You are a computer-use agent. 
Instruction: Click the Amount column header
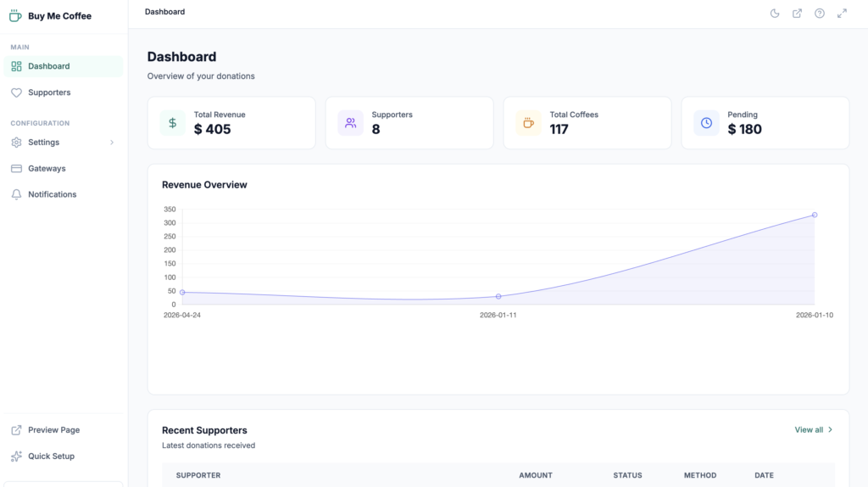click(536, 475)
